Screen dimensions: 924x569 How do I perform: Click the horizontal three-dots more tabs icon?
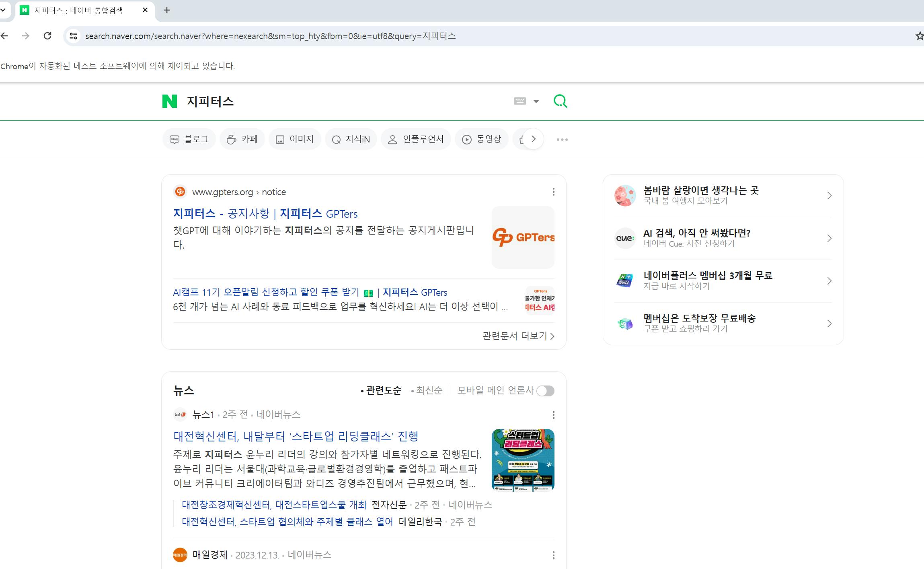point(562,140)
